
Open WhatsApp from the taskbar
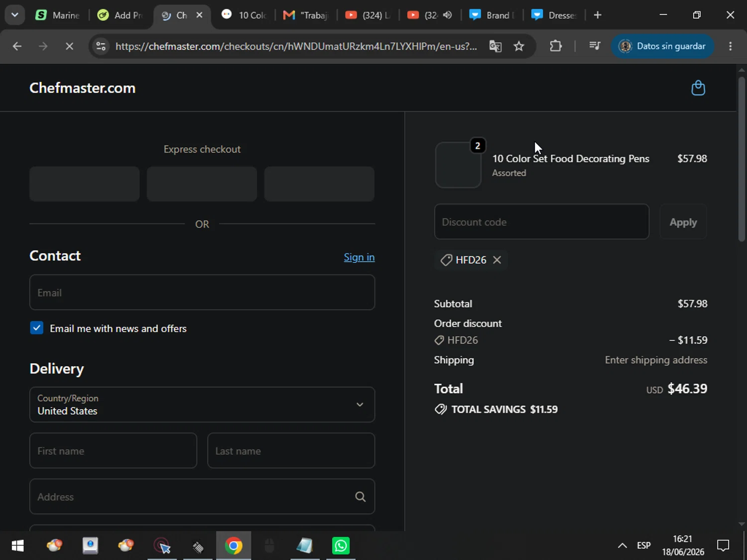[341, 546]
